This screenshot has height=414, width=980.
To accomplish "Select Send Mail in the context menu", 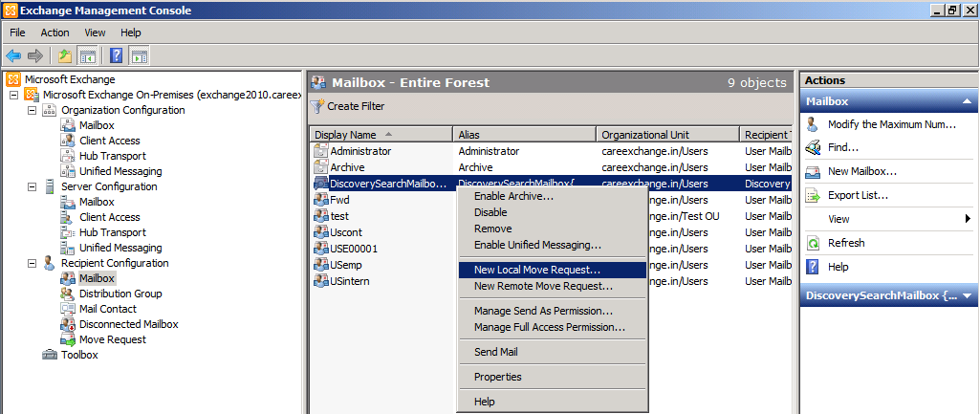I will tap(553, 352).
